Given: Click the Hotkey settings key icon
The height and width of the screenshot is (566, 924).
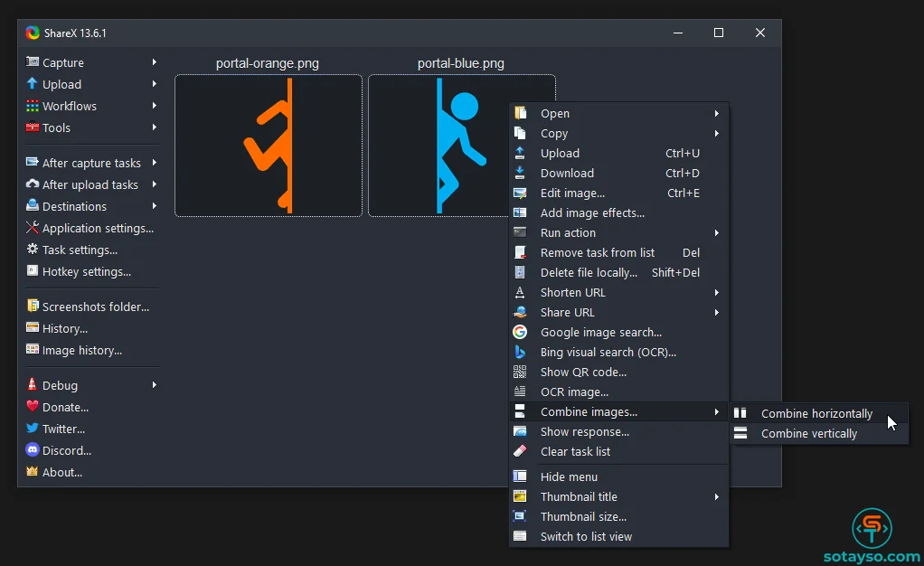Looking at the screenshot, I should point(33,271).
